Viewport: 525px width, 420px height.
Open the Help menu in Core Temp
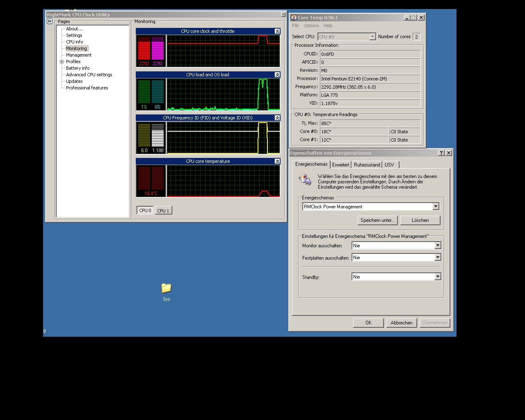tap(328, 25)
